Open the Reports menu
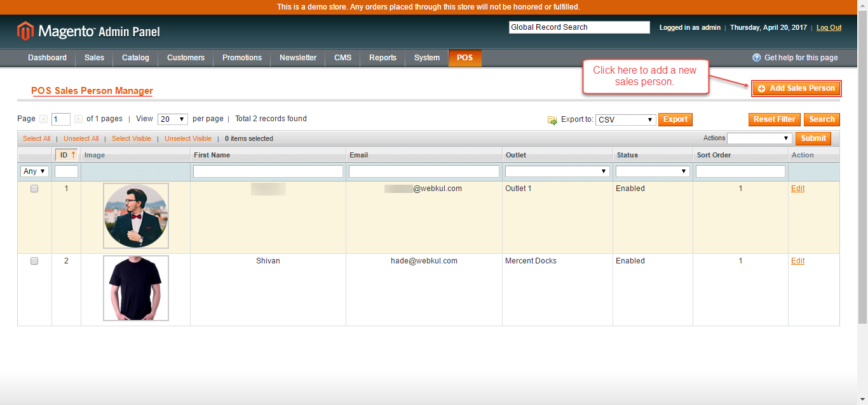Image resolution: width=868 pixels, height=405 pixels. (x=383, y=58)
